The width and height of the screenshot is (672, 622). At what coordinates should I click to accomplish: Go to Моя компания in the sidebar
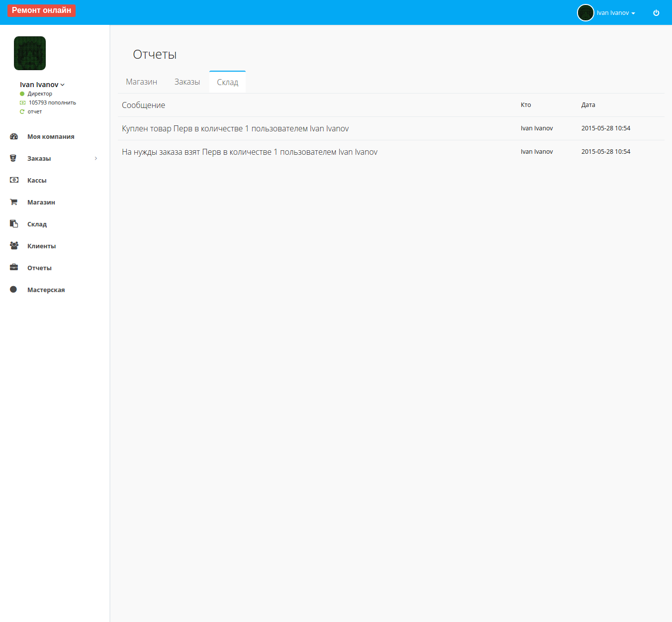pyautogui.click(x=51, y=137)
